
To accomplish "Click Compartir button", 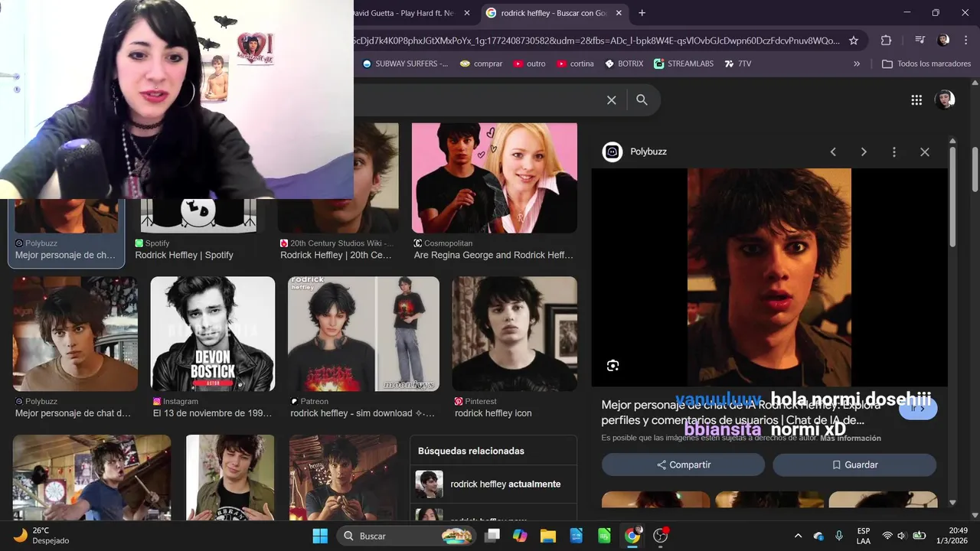I will click(683, 465).
